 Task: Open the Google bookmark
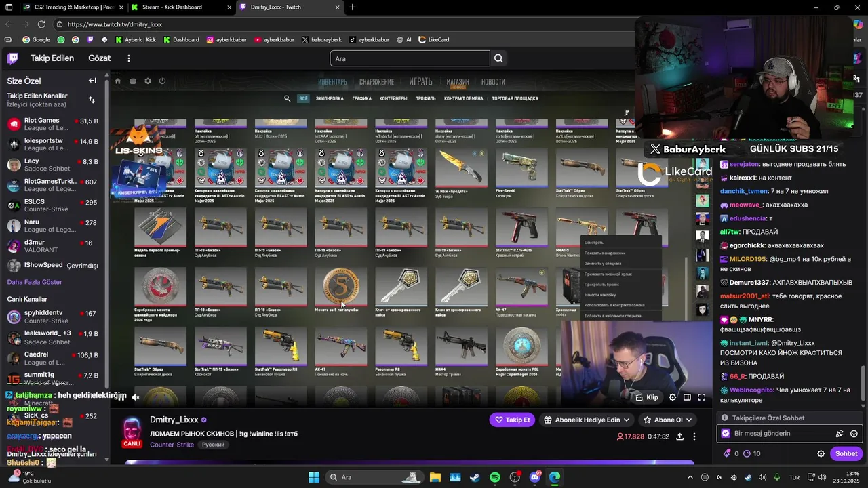36,40
